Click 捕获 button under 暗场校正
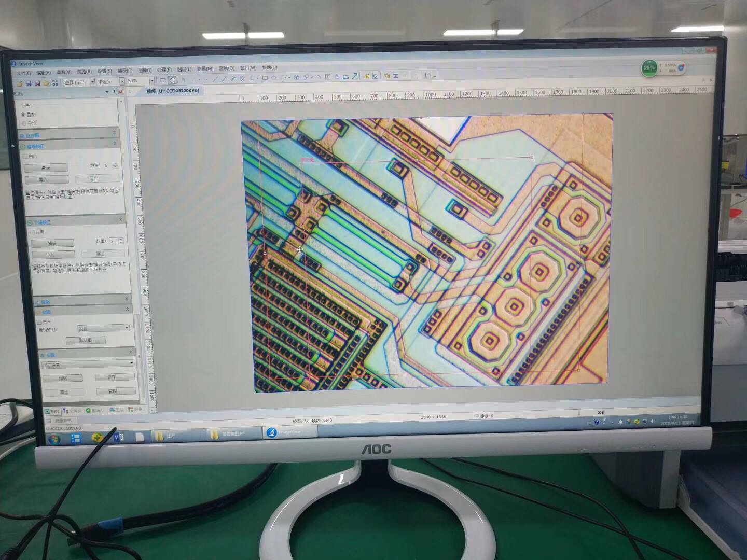Viewport: 747px width, 560px height. pyautogui.click(x=46, y=168)
